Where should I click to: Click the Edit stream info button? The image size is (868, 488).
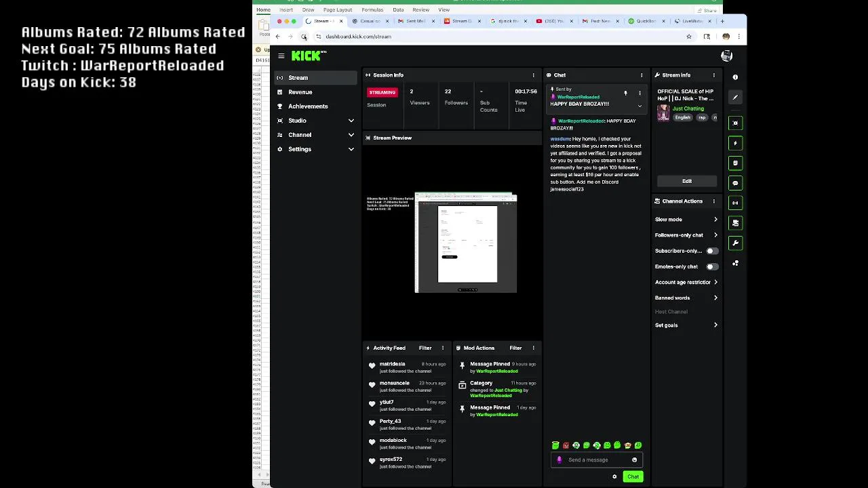pyautogui.click(x=687, y=182)
